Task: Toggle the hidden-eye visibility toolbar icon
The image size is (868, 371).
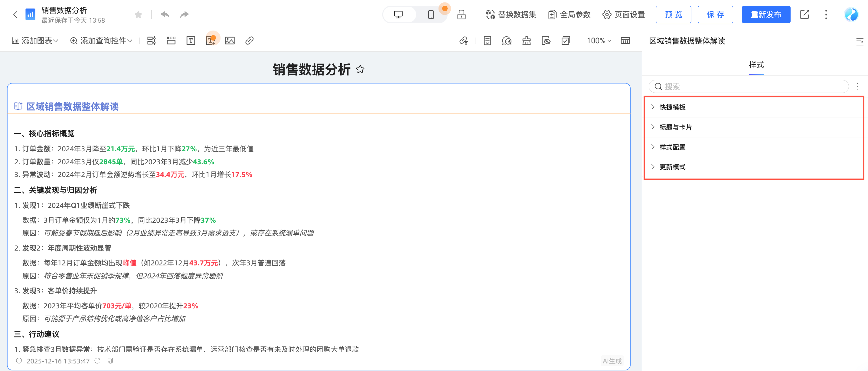Action: point(546,41)
